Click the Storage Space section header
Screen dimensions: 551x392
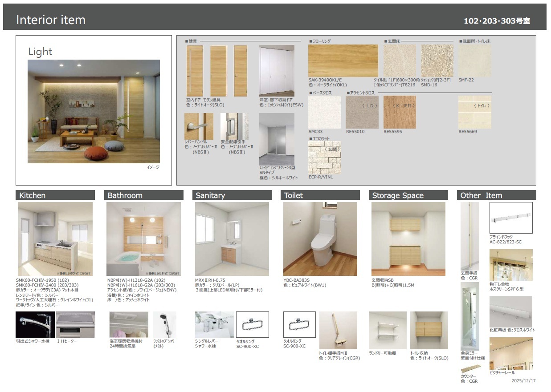pyautogui.click(x=408, y=195)
